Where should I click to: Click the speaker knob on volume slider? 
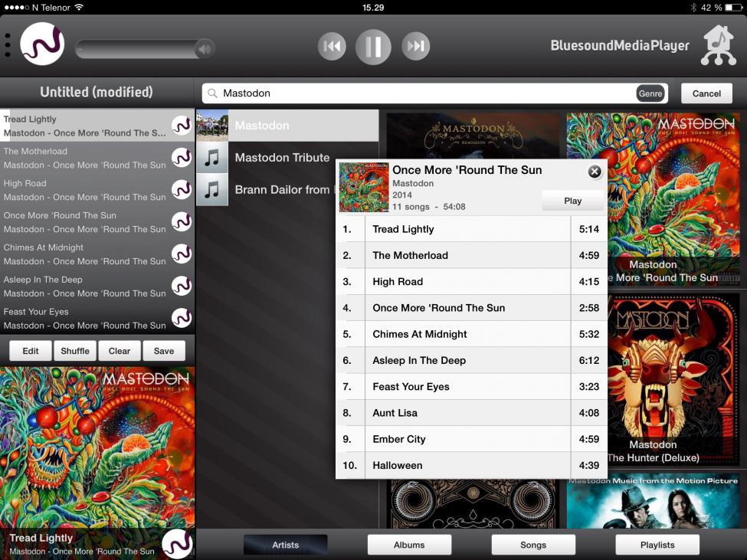[205, 48]
